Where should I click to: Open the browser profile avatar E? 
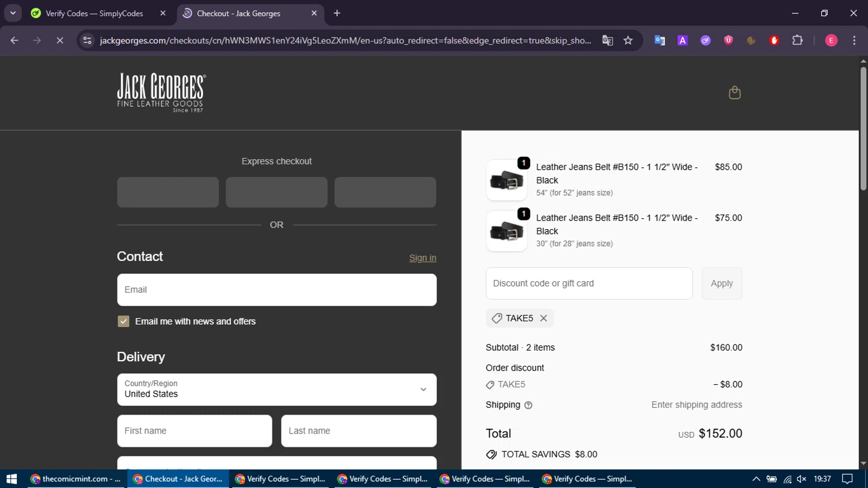click(831, 40)
